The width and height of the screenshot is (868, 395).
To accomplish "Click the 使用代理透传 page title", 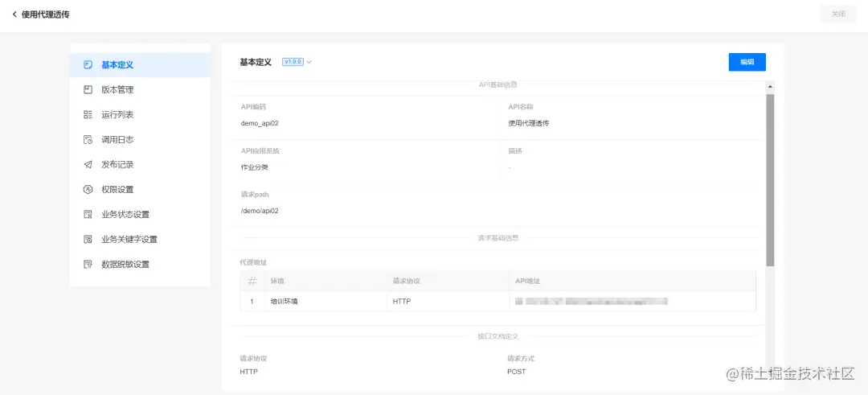I will [x=45, y=14].
